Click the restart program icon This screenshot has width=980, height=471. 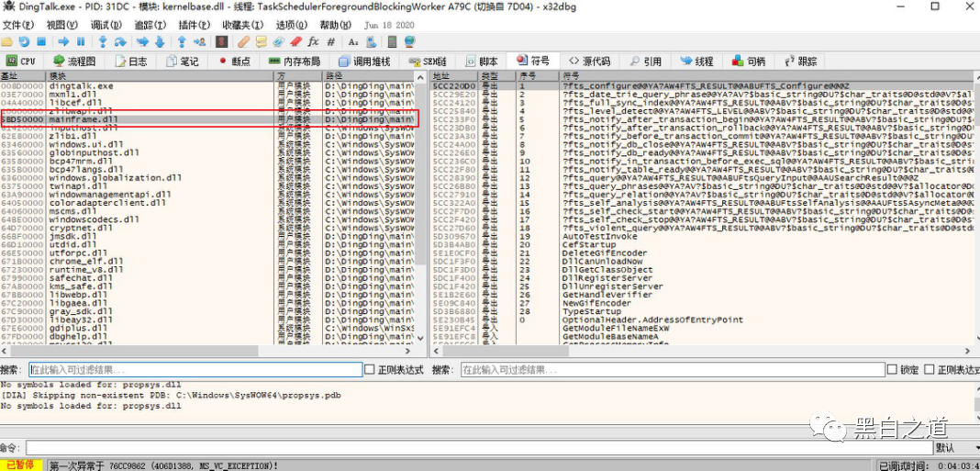(x=24, y=42)
